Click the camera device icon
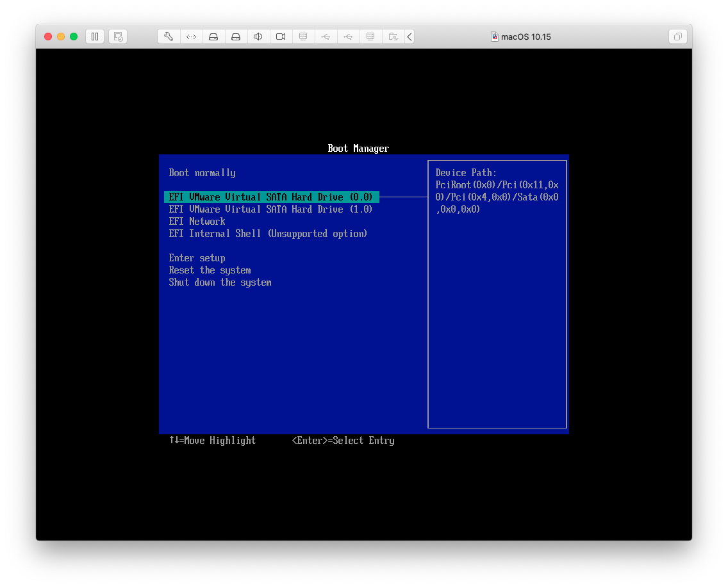The image size is (728, 588). pyautogui.click(x=281, y=37)
